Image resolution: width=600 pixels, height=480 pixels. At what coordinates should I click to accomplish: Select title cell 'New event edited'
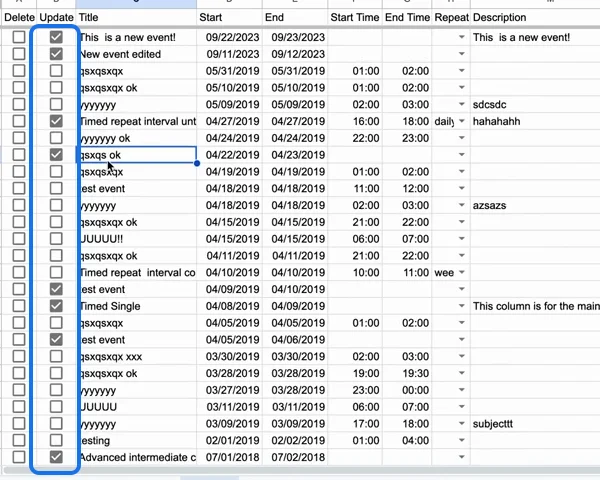(x=137, y=54)
